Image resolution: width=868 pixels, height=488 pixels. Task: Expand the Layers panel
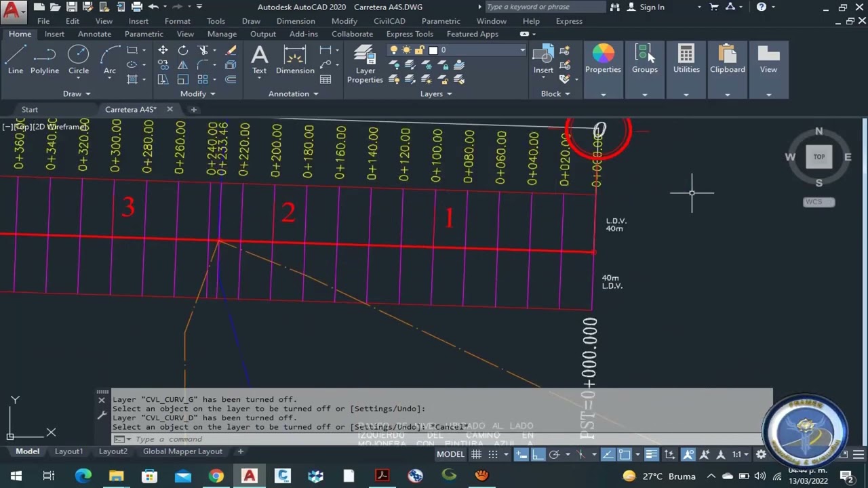[436, 94]
